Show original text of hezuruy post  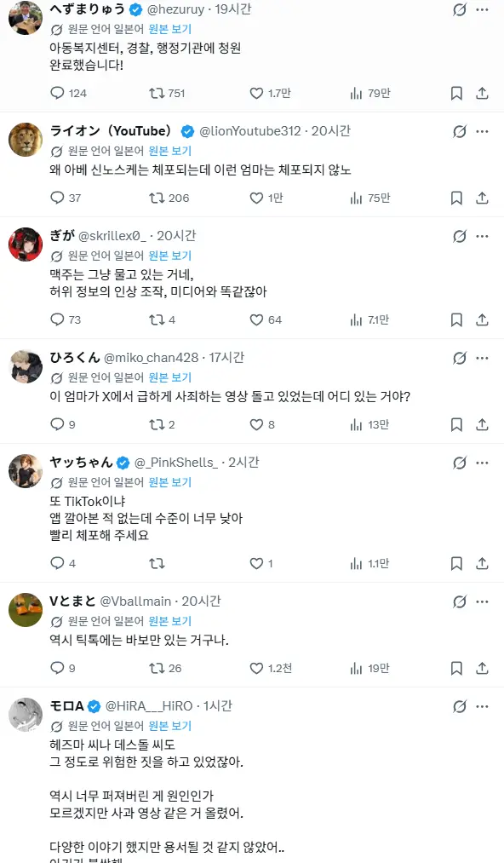(x=170, y=29)
